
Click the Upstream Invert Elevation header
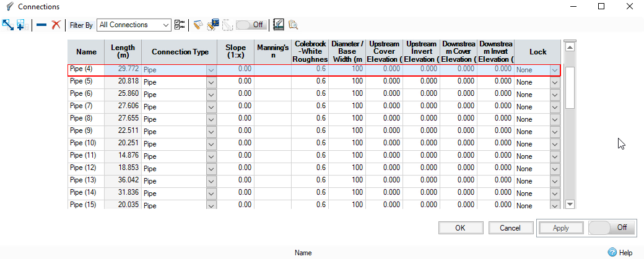(422, 52)
